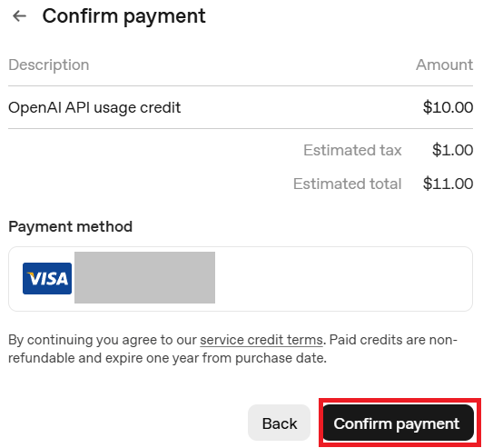The height and width of the screenshot is (448, 483).
Task: Click the grayed-out card number area
Action: click(144, 277)
